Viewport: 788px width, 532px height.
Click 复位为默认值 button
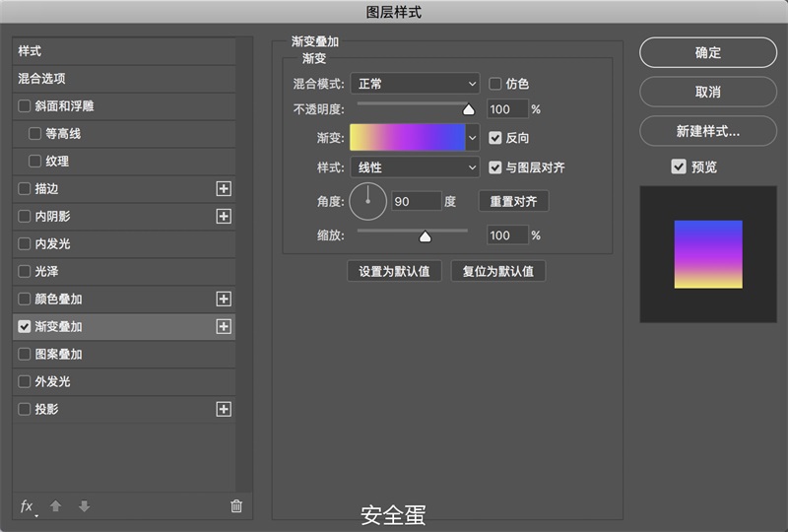(x=498, y=271)
